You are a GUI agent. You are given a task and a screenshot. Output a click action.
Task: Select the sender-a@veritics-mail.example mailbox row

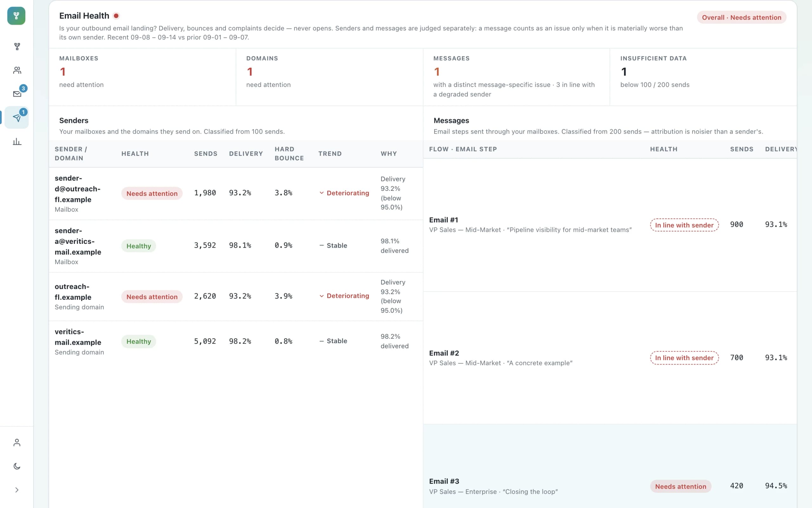coord(236,246)
